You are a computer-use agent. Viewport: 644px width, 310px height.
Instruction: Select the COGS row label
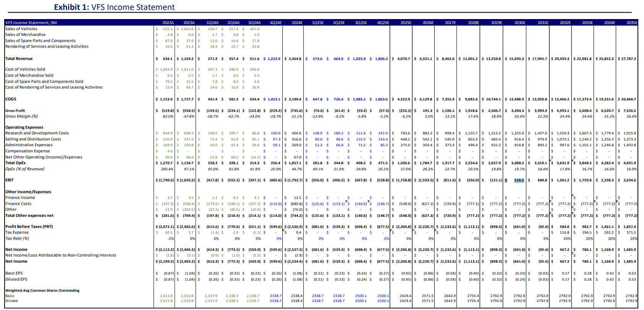coord(11,99)
